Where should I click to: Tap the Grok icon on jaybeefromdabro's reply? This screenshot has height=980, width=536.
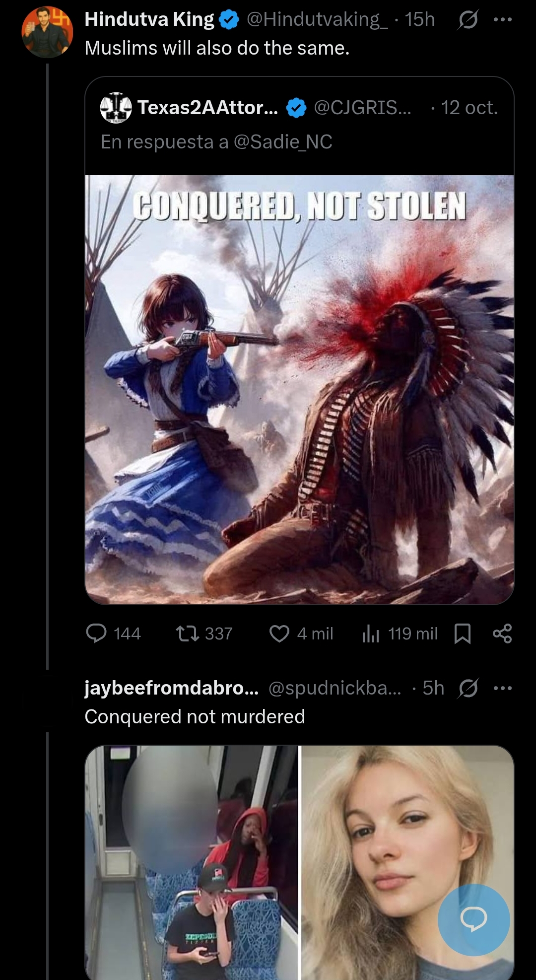coord(468,688)
